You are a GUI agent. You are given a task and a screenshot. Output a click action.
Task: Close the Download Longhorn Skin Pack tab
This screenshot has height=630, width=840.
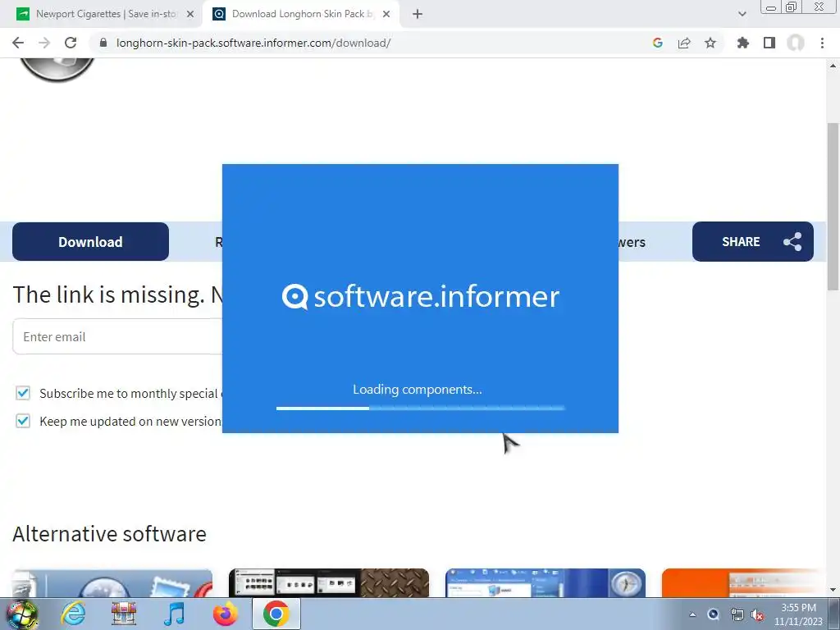[x=386, y=14]
